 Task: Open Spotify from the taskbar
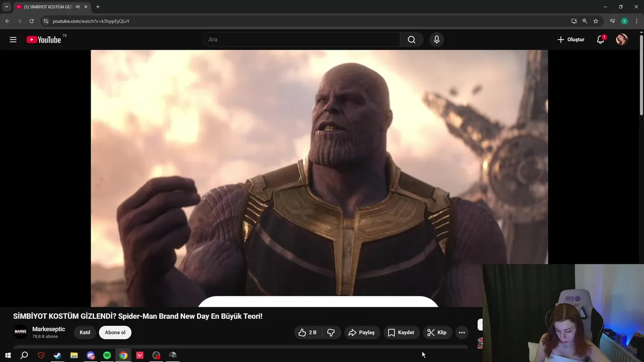click(107, 355)
